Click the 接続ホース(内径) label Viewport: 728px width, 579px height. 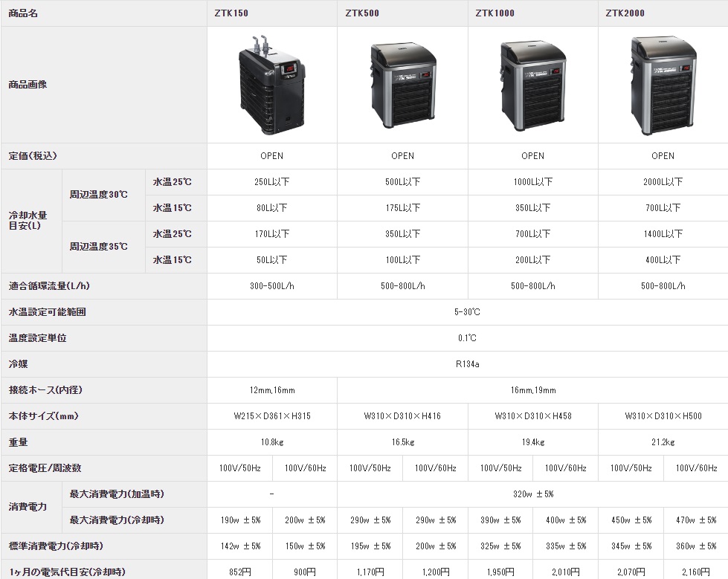45,389
